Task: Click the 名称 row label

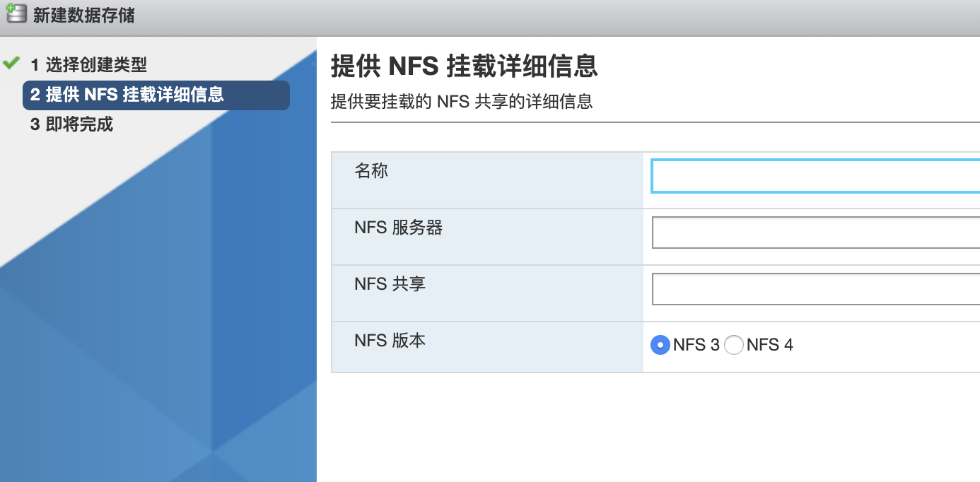Action: click(371, 171)
